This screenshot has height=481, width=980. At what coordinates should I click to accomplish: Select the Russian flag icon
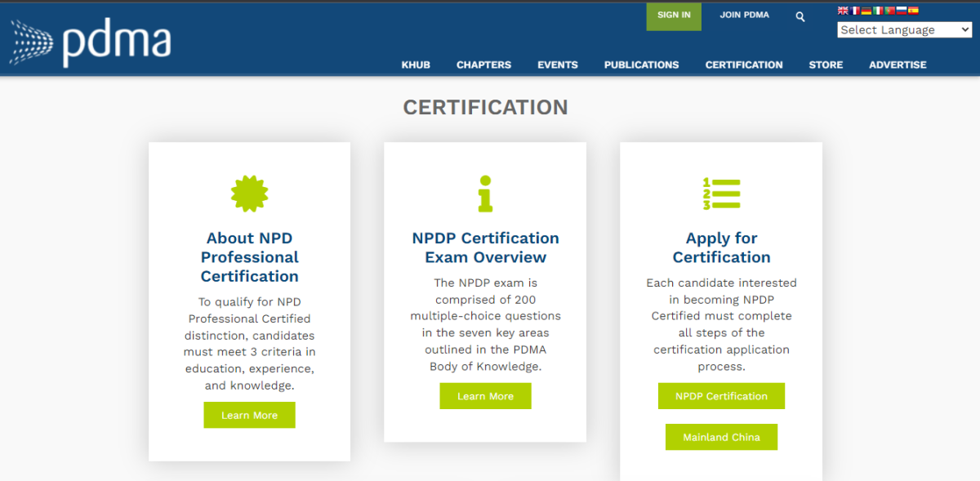[902, 11]
